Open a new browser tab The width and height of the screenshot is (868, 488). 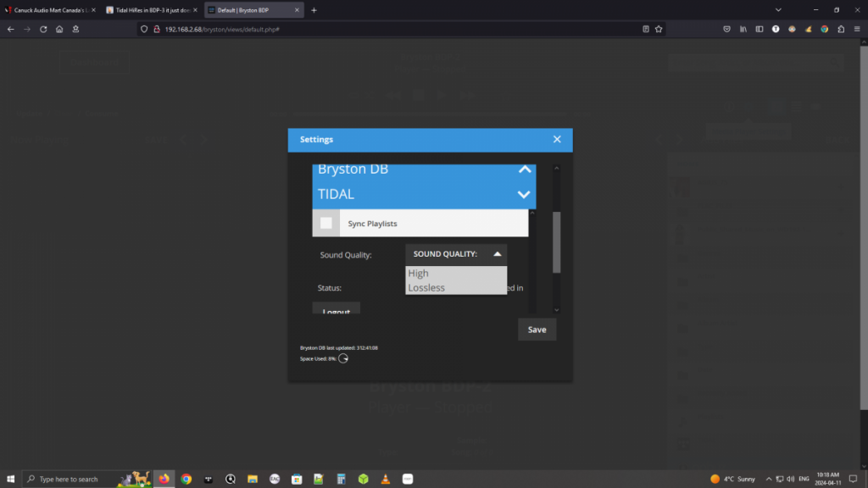coord(314,10)
